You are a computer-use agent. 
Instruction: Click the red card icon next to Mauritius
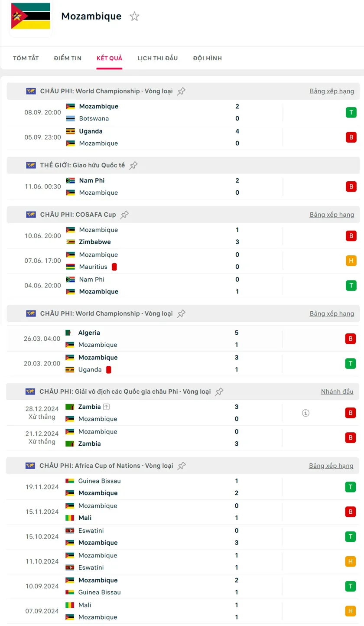tap(114, 267)
